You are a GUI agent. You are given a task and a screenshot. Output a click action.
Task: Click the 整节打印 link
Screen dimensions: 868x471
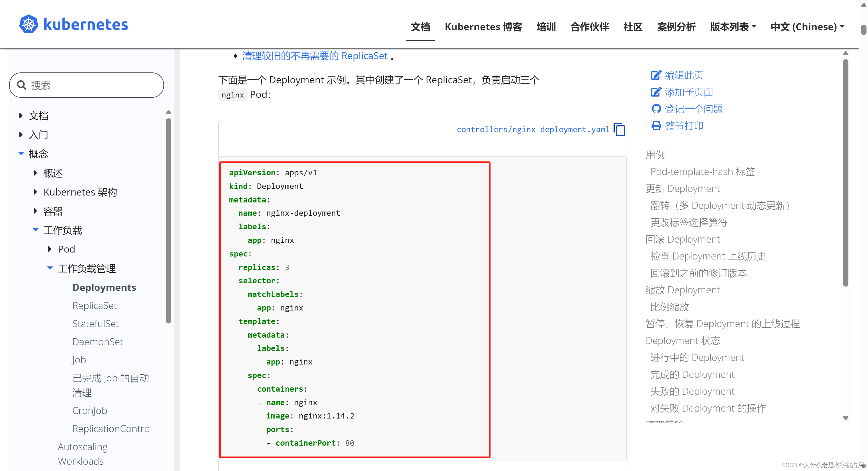tap(684, 126)
